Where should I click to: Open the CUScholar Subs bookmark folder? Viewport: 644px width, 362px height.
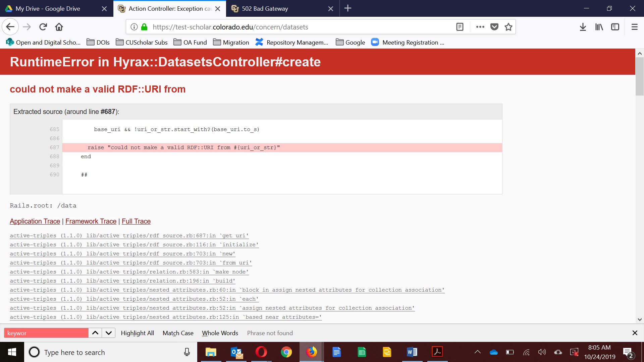click(x=142, y=42)
